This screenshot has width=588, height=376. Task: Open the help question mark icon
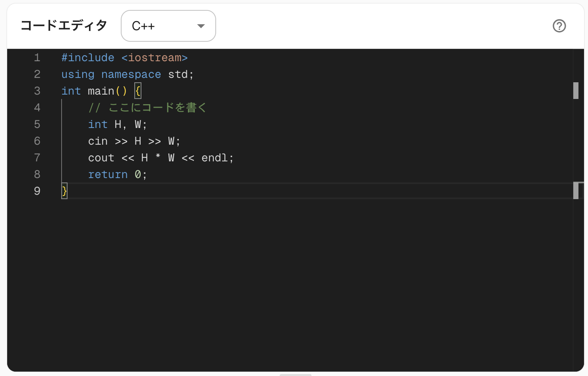coord(559,26)
